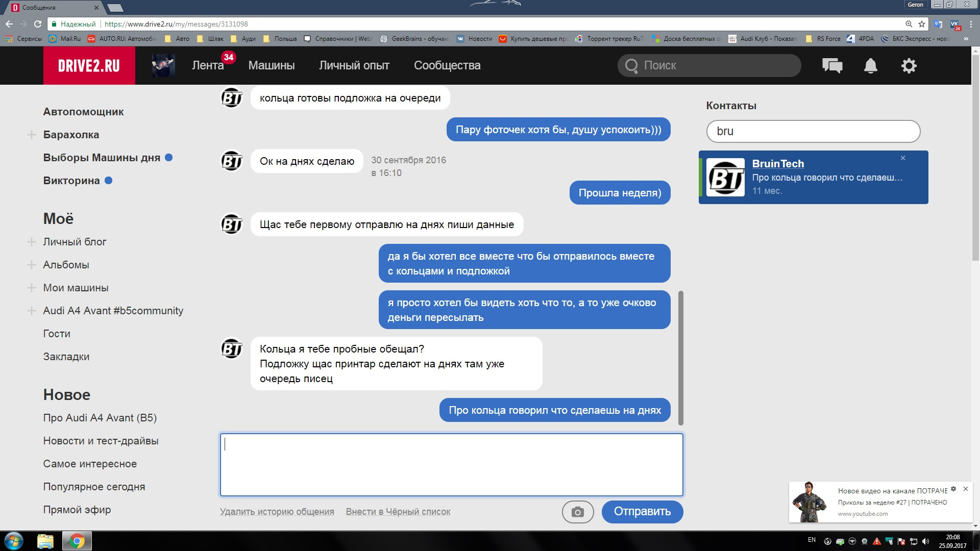
Task: Attach photo via camera icon button
Action: 577,512
